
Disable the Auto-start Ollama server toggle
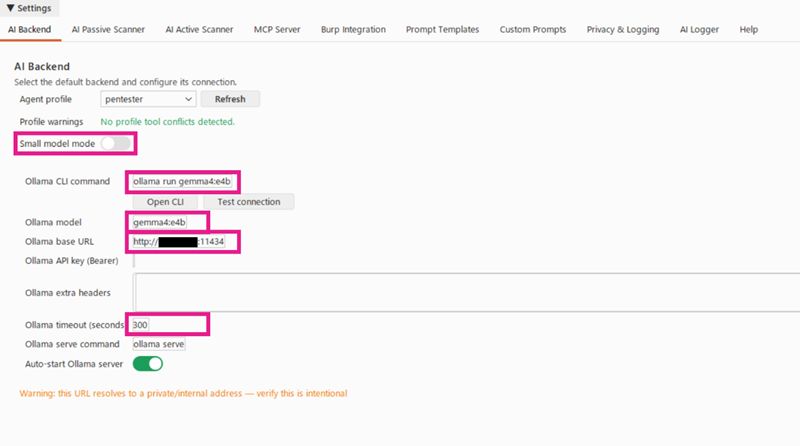148,363
